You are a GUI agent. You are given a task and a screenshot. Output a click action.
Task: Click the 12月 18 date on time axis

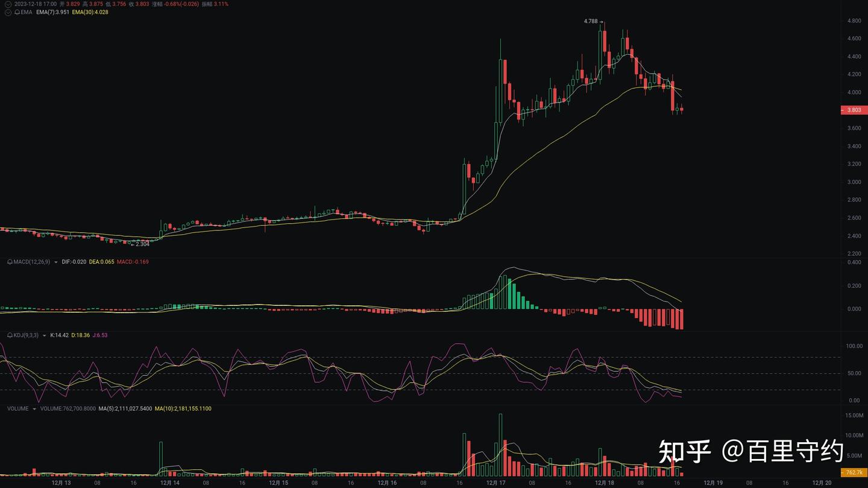[x=604, y=483]
